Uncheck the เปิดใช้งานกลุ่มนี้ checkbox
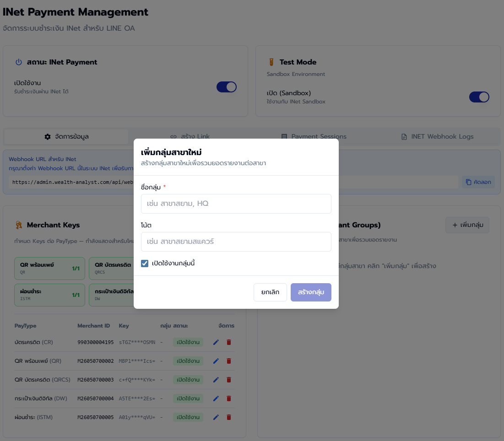Viewport: 504px width, 441px height. pos(145,264)
